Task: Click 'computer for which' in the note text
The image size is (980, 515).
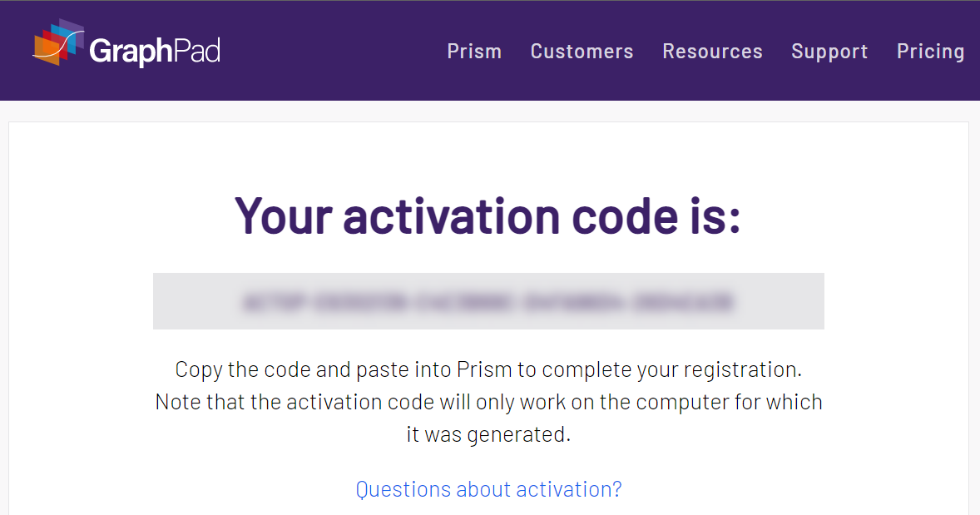Action: tap(730, 402)
